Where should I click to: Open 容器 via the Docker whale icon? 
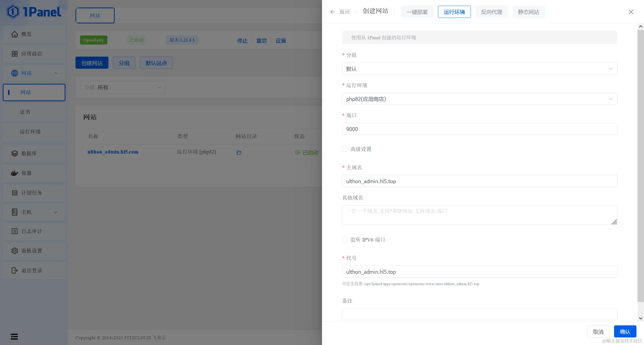pyautogui.click(x=15, y=173)
